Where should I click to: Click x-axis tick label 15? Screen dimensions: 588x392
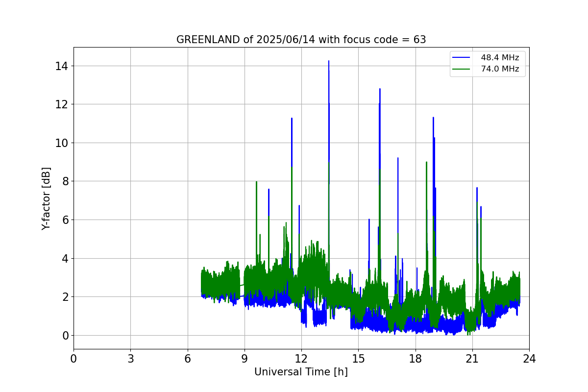coord(358,359)
